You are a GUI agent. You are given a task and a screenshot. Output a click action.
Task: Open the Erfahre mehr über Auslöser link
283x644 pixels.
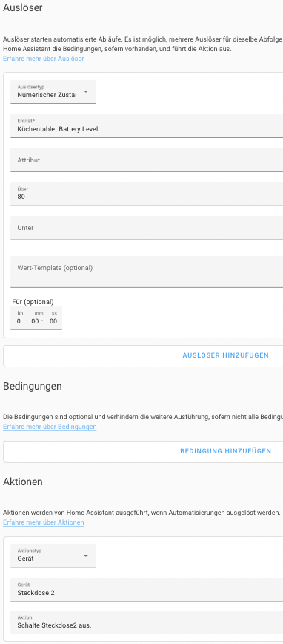click(x=44, y=59)
